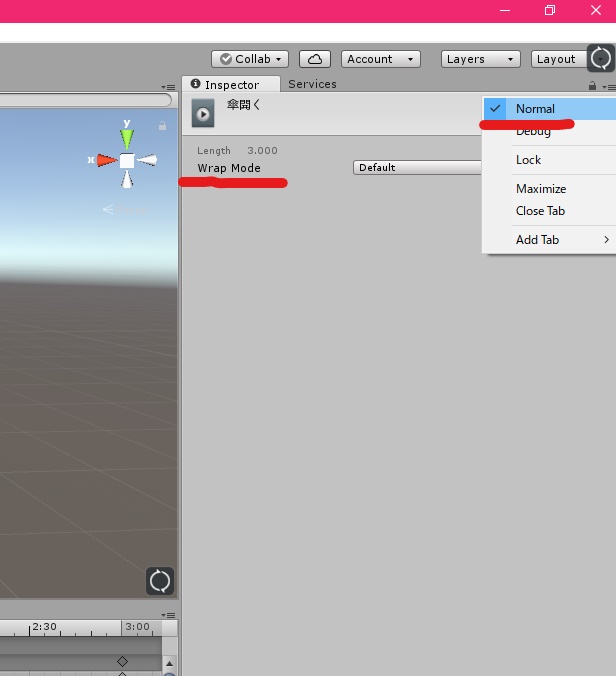
Task: Choose Lock from the context menu
Action: tap(549, 160)
